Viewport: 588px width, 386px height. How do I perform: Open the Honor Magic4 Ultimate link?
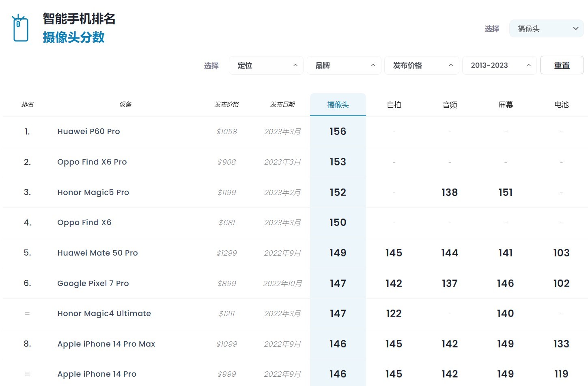click(104, 314)
